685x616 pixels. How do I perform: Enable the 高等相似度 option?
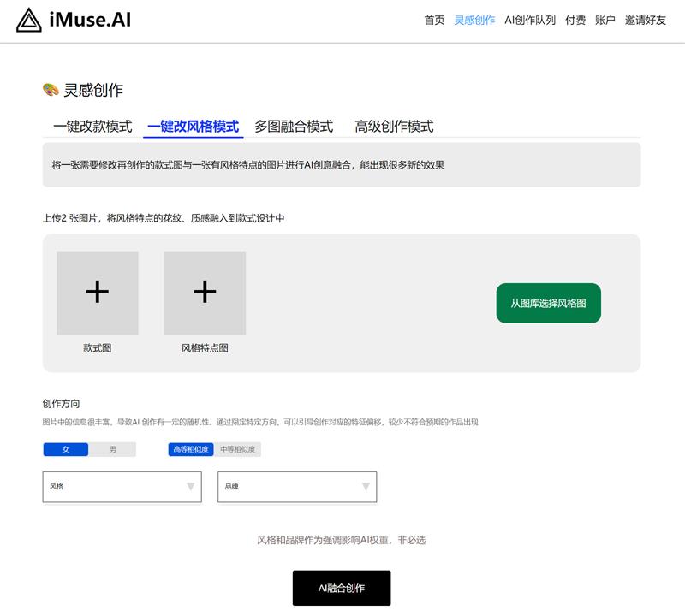point(190,448)
